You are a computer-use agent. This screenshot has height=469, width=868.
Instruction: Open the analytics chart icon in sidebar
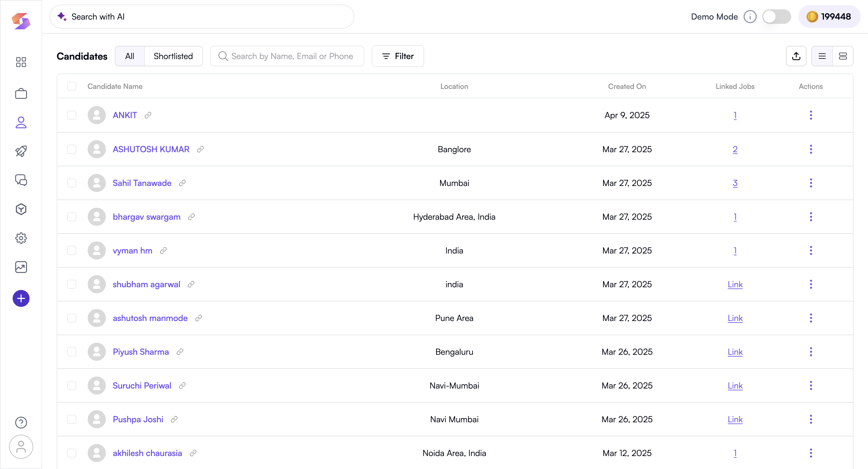[21, 267]
